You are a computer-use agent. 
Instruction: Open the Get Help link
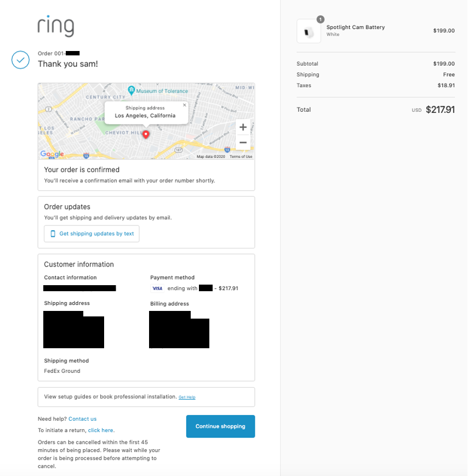187,397
